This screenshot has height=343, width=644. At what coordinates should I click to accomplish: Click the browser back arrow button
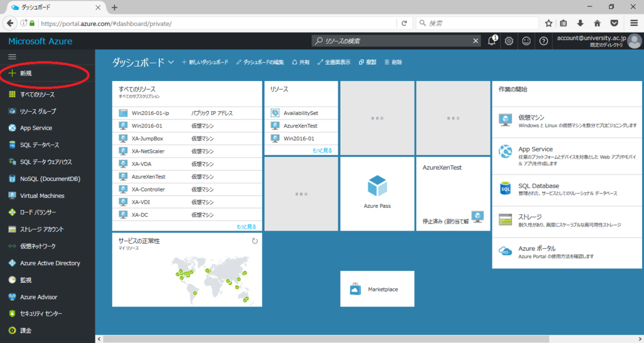[x=10, y=23]
